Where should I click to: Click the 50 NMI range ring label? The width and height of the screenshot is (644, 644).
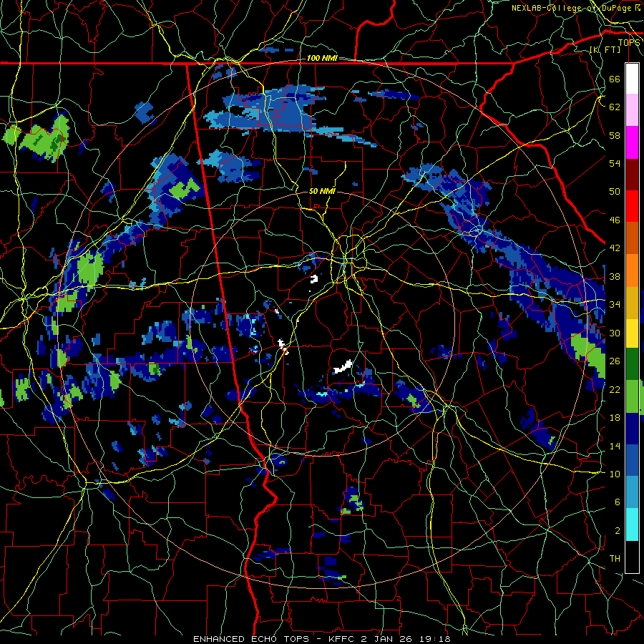[x=322, y=191]
